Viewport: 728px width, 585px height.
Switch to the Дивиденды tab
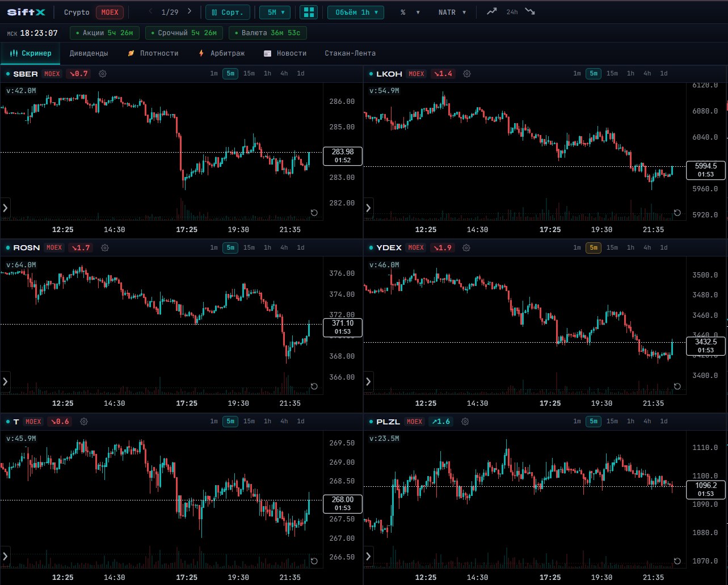coord(89,53)
